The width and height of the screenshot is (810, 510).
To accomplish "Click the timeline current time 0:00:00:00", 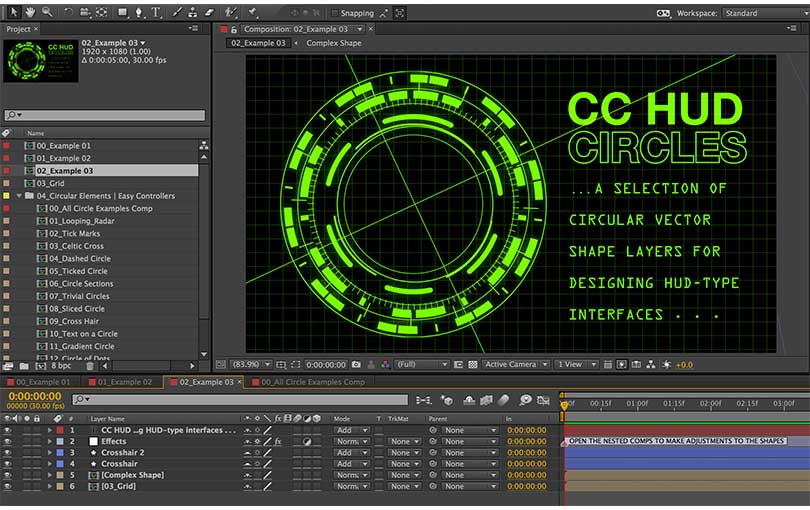I will pos(35,396).
